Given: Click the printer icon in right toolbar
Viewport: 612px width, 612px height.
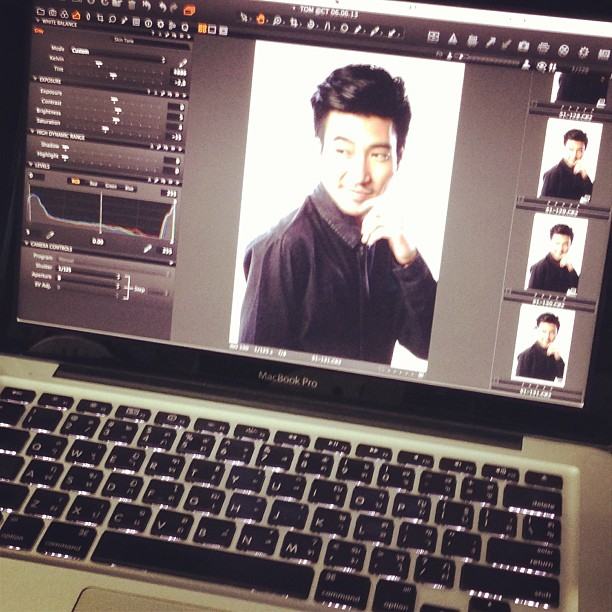Looking at the screenshot, I should [x=543, y=48].
